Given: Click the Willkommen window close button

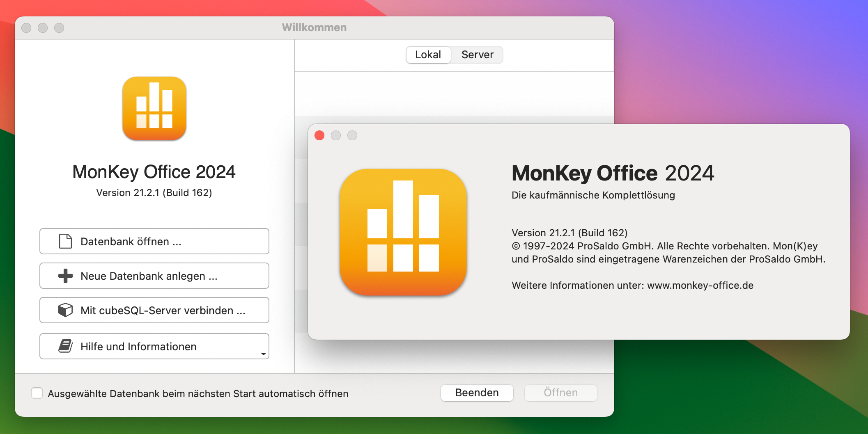Looking at the screenshot, I should point(26,28).
